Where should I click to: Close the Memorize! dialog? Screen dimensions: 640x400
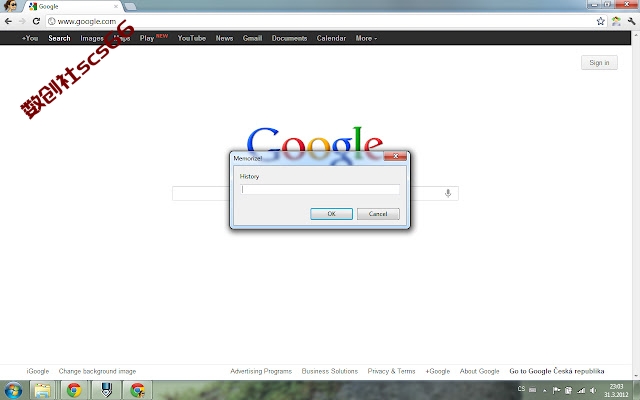pos(395,156)
